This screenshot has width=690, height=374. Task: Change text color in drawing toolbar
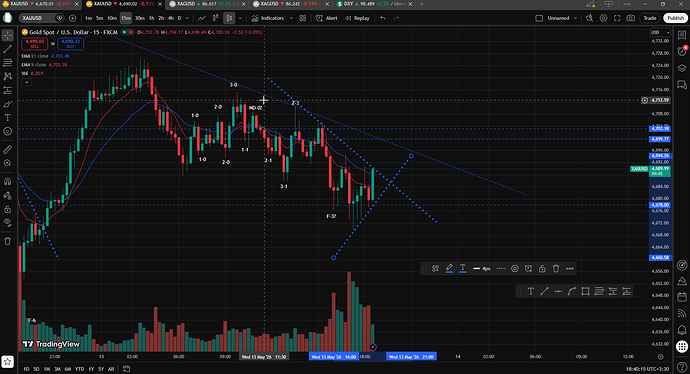click(462, 268)
